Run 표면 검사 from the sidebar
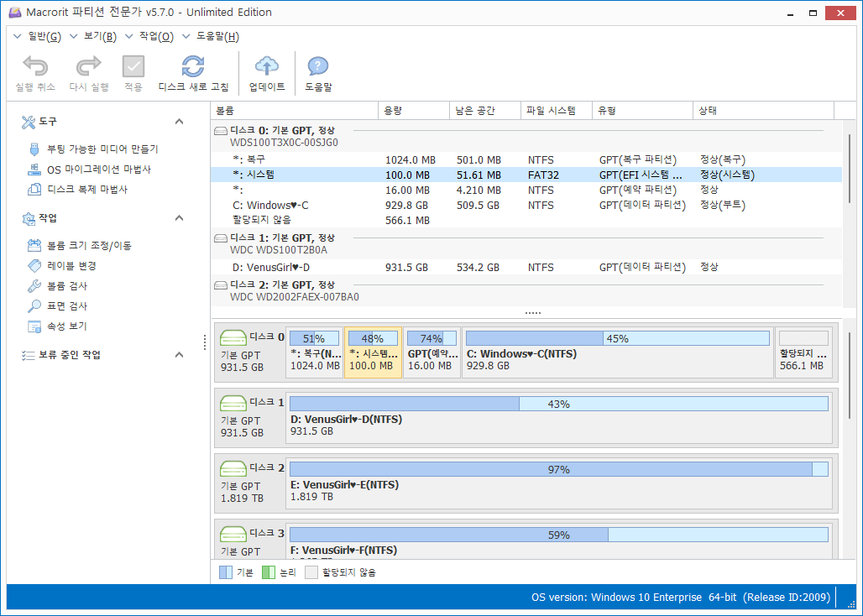The image size is (863, 616). coord(66,306)
